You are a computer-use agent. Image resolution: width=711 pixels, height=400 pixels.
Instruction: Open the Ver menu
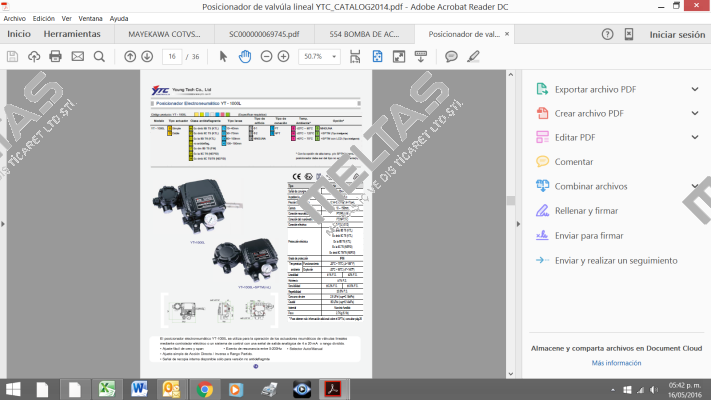click(x=67, y=19)
